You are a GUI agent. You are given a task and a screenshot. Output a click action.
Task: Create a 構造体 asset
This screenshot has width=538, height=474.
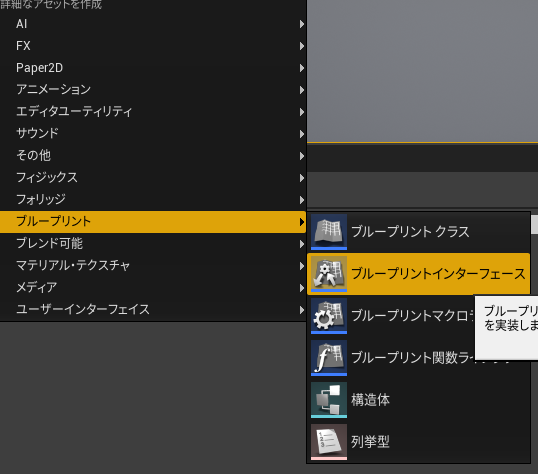(419, 400)
